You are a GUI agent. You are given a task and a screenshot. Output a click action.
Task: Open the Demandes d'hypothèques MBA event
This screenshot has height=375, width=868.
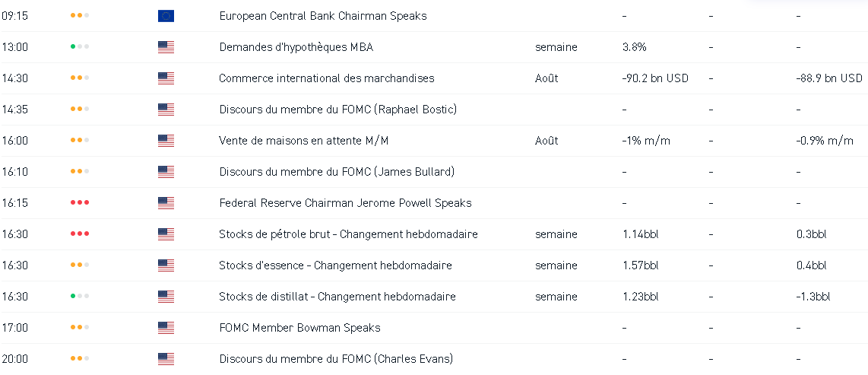click(x=296, y=47)
